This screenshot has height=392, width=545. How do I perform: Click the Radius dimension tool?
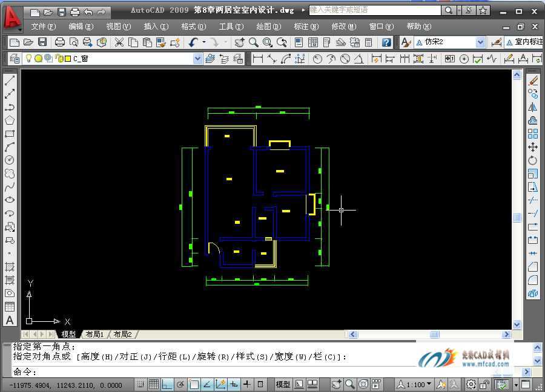(317, 59)
